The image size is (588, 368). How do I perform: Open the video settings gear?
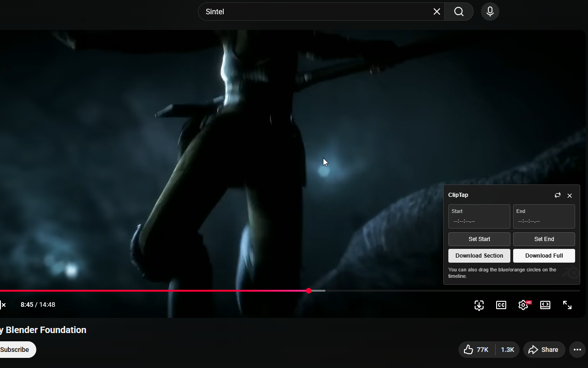[523, 305]
